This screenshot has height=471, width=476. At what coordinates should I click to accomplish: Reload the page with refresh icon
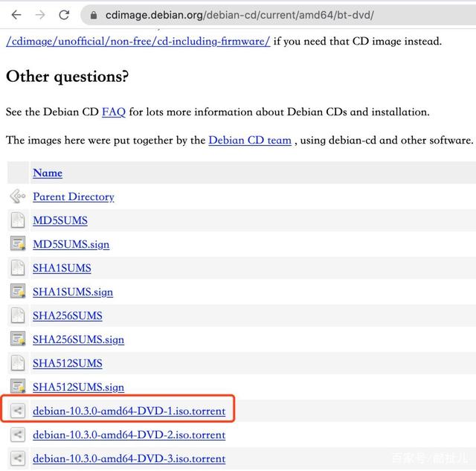[64, 15]
